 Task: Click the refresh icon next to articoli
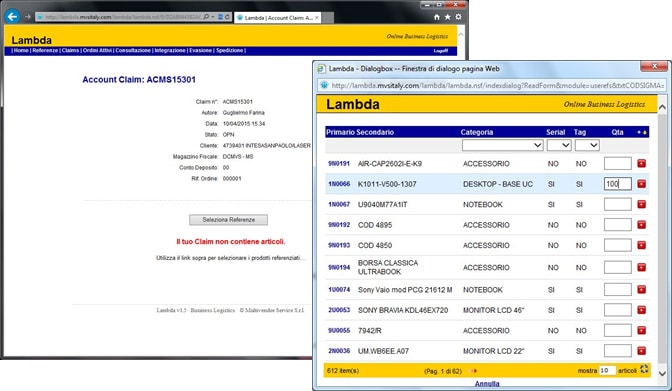pyautogui.click(x=644, y=369)
